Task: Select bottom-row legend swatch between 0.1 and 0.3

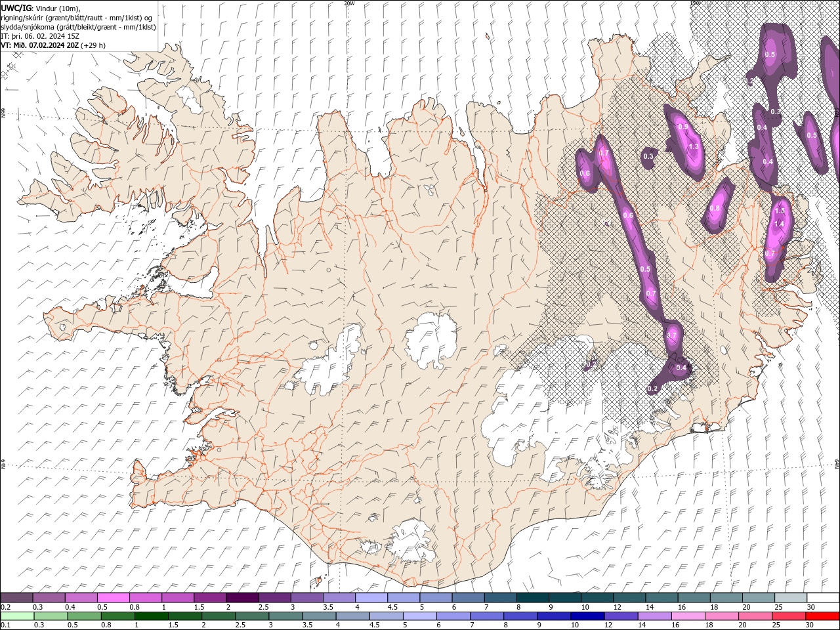Action: tap(16, 616)
